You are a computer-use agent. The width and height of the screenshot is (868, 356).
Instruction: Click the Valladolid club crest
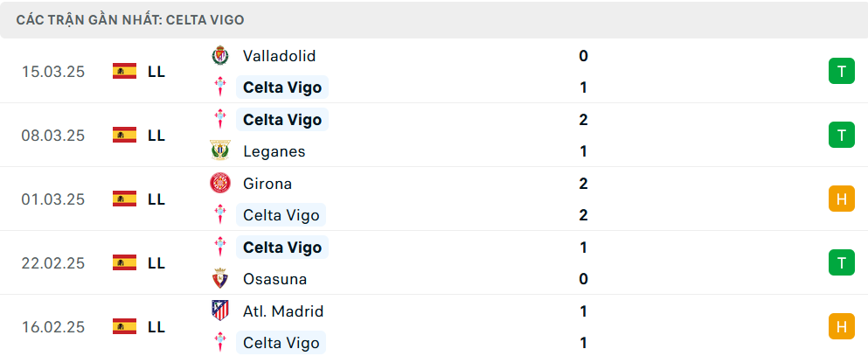[x=220, y=56]
